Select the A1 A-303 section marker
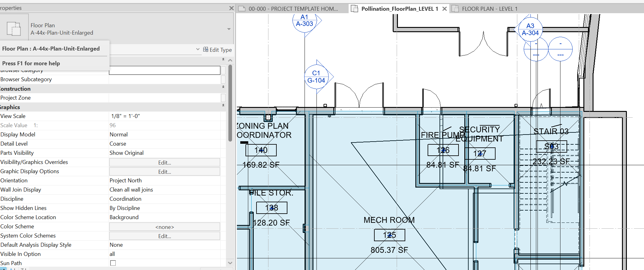Viewport: 644px width, 270px height. (305, 21)
